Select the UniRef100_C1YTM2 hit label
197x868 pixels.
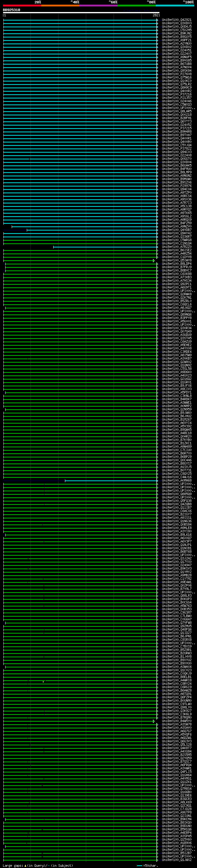click(x=177, y=579)
